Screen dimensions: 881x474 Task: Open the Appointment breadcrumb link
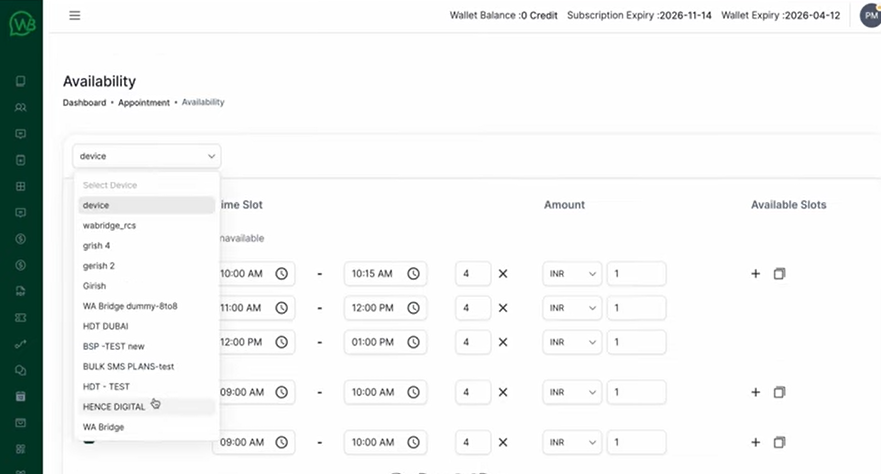coord(144,102)
